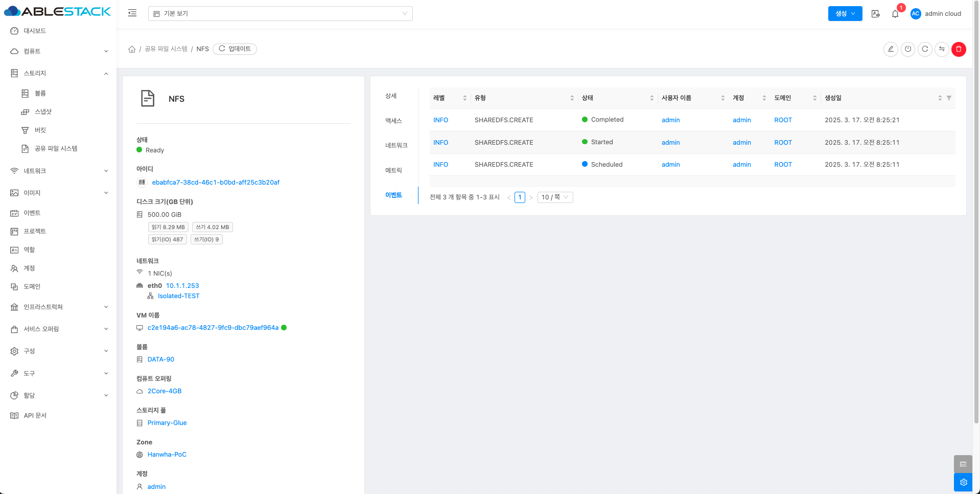Click the red trash delete icon
This screenshot has height=494, width=980.
tap(959, 49)
